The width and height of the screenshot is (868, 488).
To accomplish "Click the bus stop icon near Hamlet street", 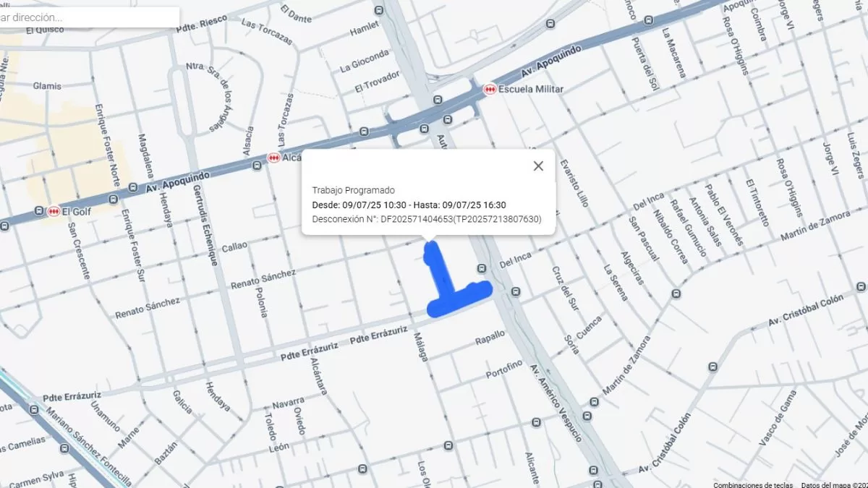I will tap(379, 10).
